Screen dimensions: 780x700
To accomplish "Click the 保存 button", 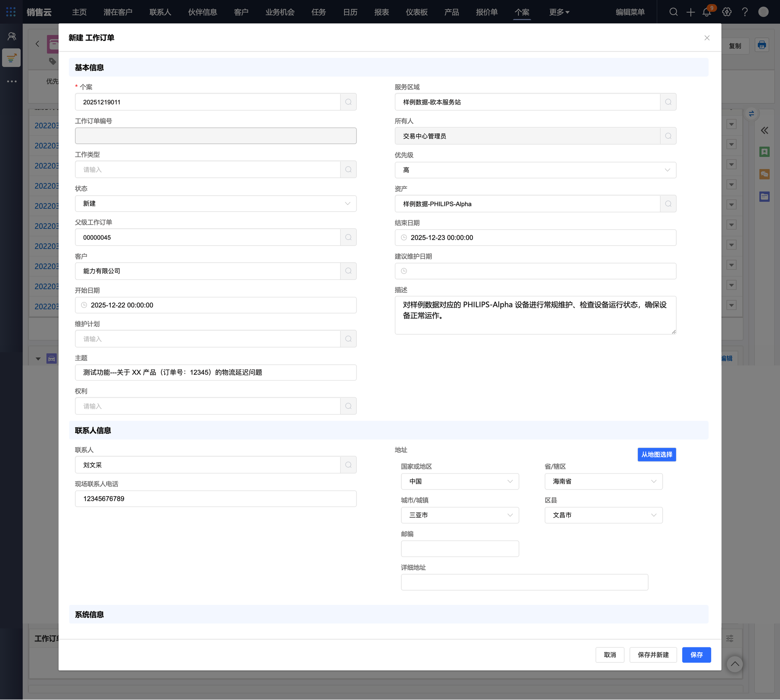I will coord(696,655).
